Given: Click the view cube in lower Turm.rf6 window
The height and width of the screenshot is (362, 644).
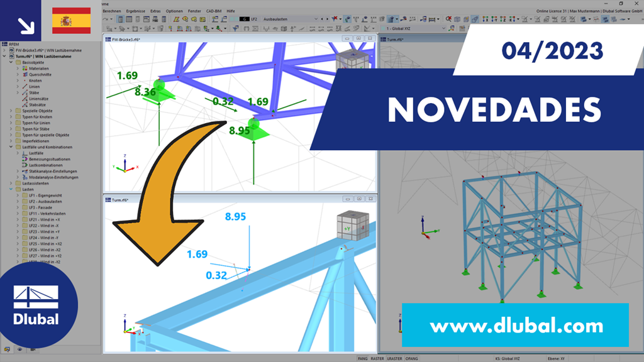Looking at the screenshot, I should (x=353, y=226).
